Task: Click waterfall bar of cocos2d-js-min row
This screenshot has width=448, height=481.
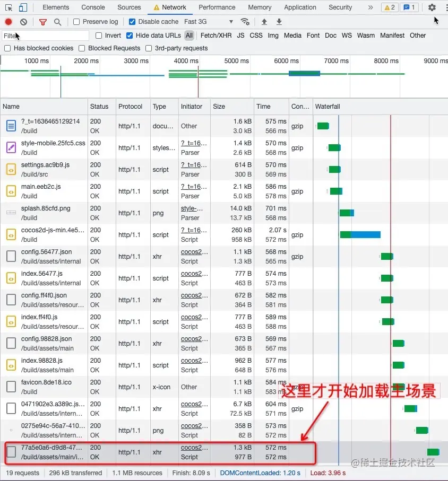Action: [x=360, y=235]
